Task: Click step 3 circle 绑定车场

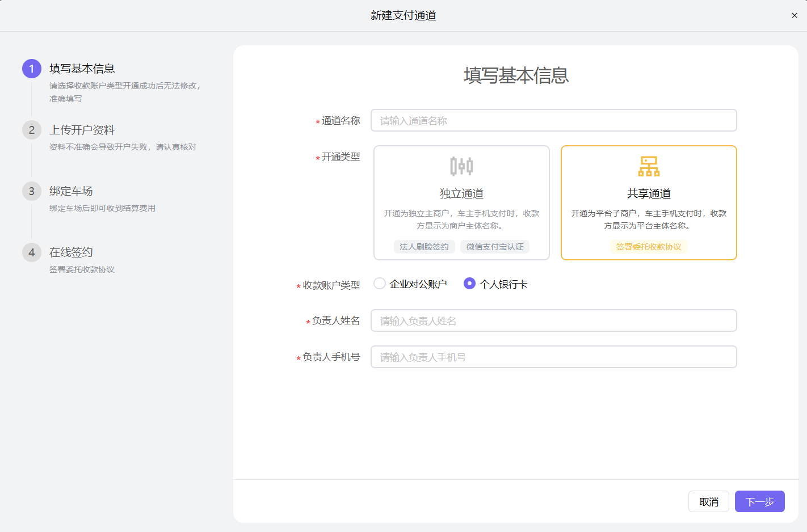Action: click(x=31, y=191)
